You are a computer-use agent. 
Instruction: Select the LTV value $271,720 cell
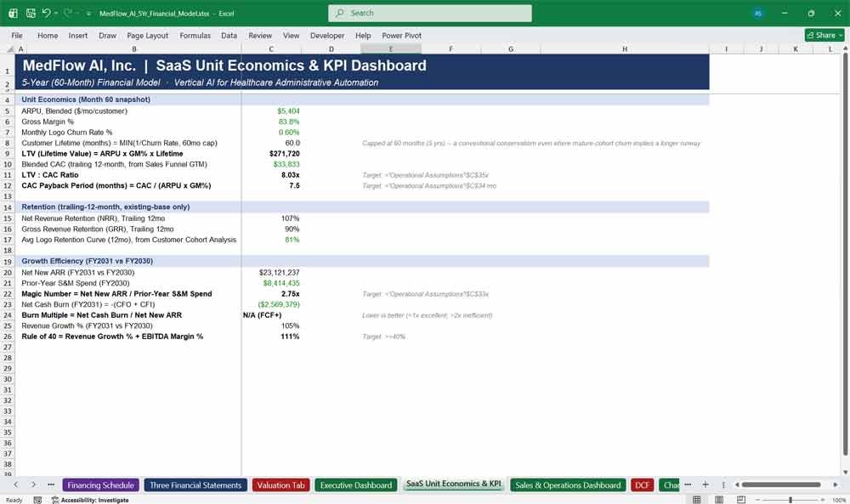point(271,154)
